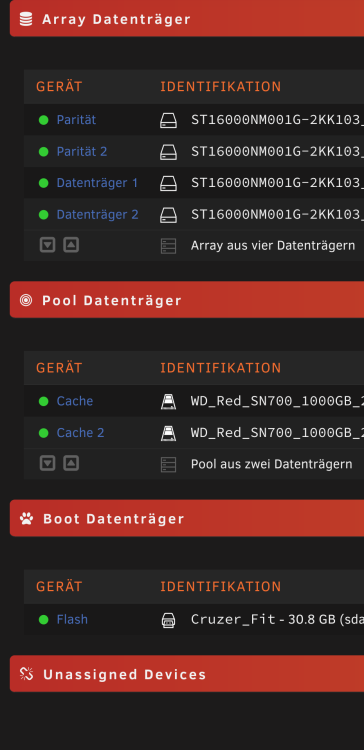
Task: Open the Flash device link
Action: (x=72, y=619)
